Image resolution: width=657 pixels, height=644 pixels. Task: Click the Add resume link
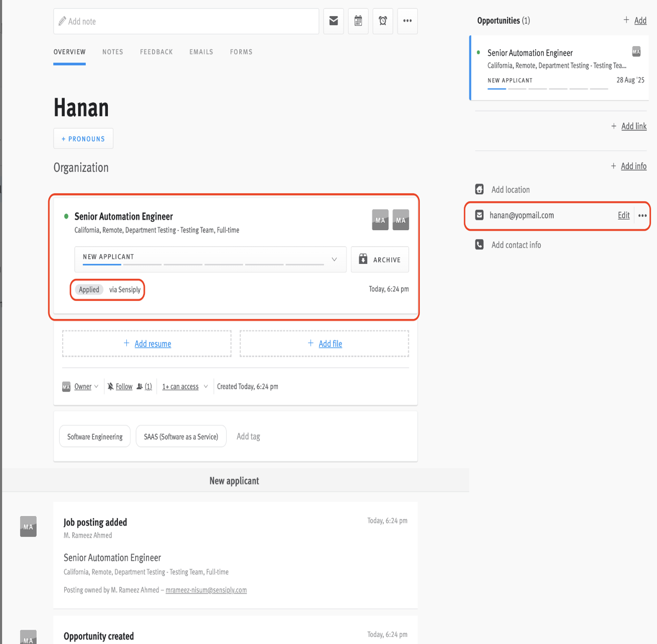click(152, 344)
